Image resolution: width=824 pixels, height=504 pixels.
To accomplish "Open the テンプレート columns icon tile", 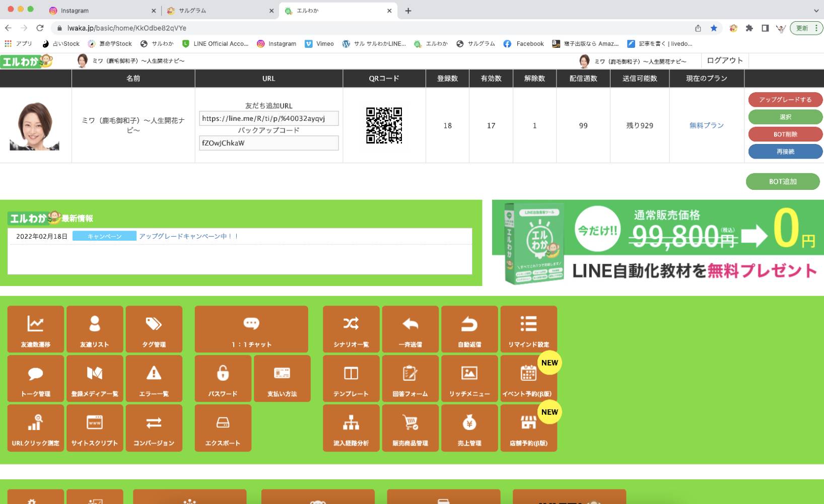I will (351, 378).
